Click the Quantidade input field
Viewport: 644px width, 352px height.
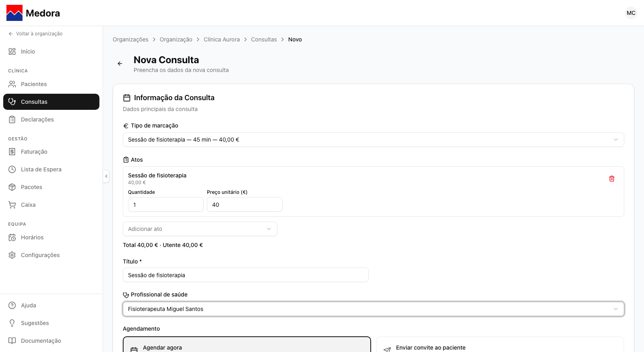pyautogui.click(x=166, y=204)
